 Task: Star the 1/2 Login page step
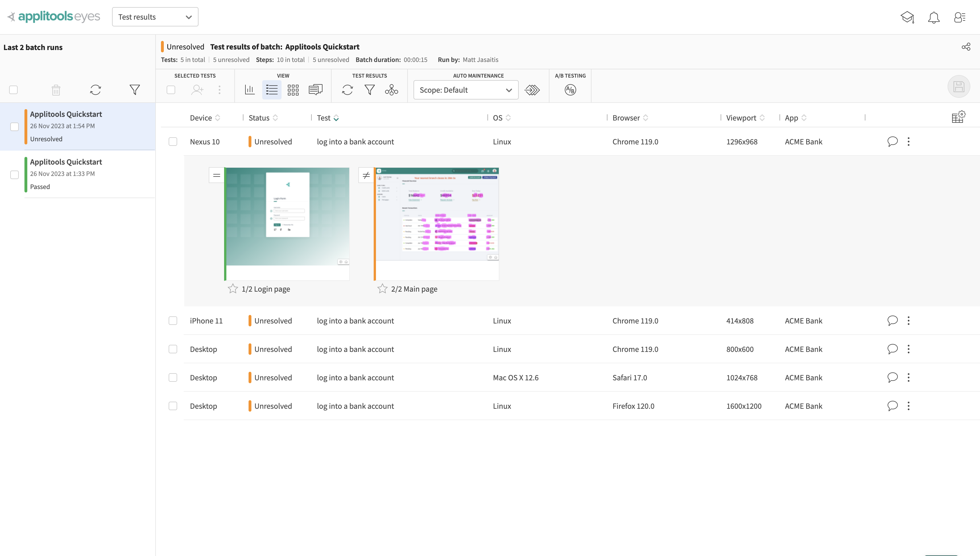click(x=233, y=289)
